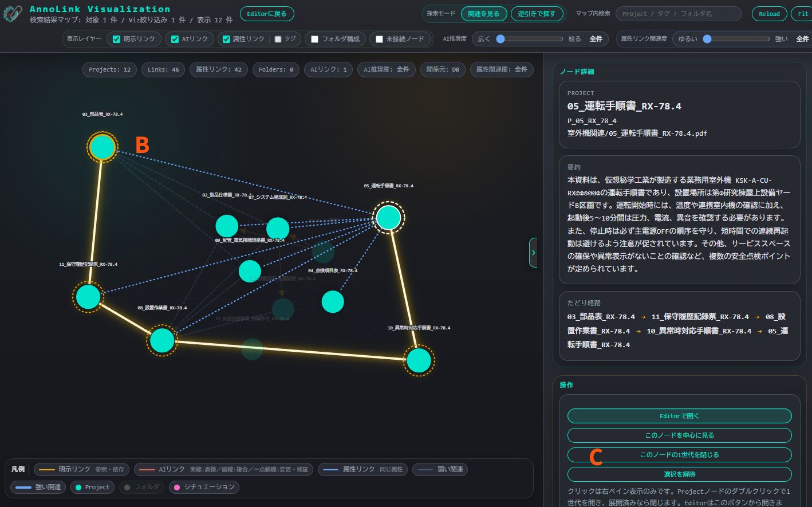Collapse right pane with chevron handle
Viewport: 812px width, 507px height.
[533, 253]
